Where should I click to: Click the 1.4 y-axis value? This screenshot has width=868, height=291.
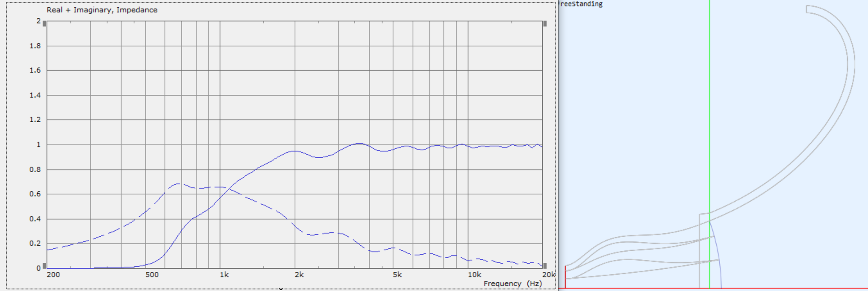[35, 95]
